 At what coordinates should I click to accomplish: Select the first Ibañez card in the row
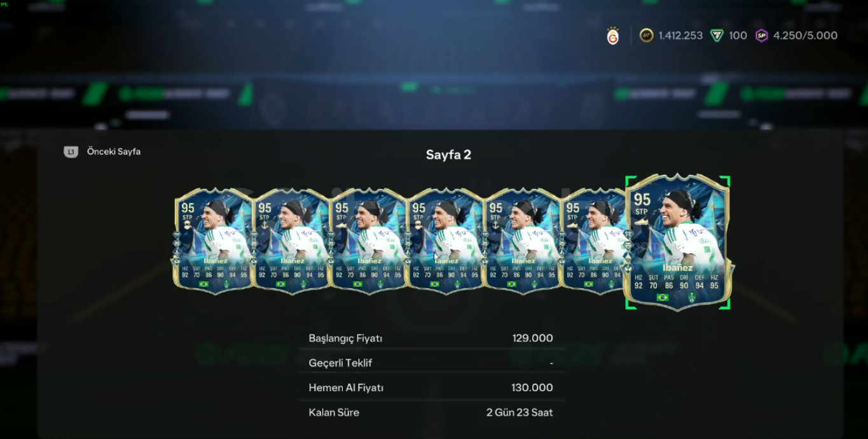[213, 240]
